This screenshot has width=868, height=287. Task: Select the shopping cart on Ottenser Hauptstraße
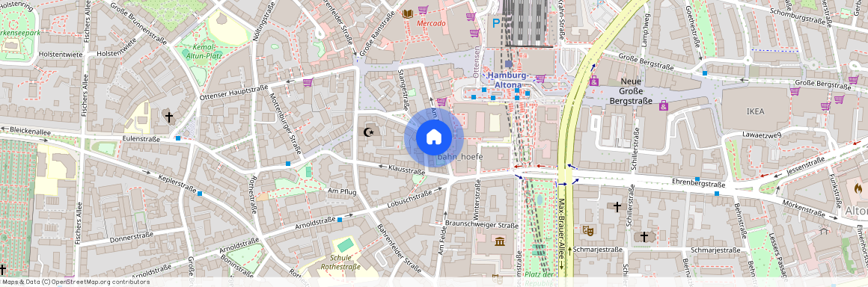(308, 82)
